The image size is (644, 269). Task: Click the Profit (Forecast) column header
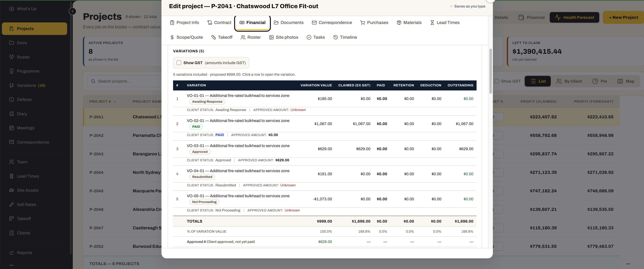tap(593, 102)
